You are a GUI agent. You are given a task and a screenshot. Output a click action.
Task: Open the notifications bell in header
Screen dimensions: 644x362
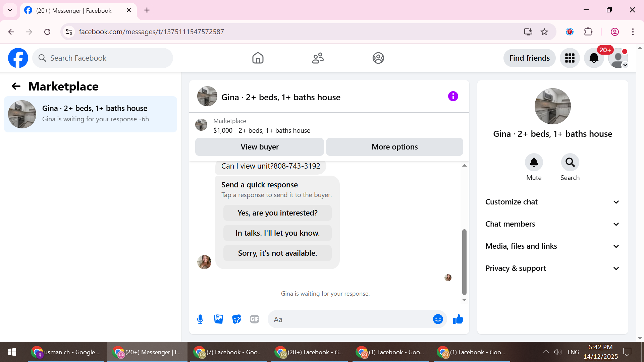pyautogui.click(x=594, y=58)
